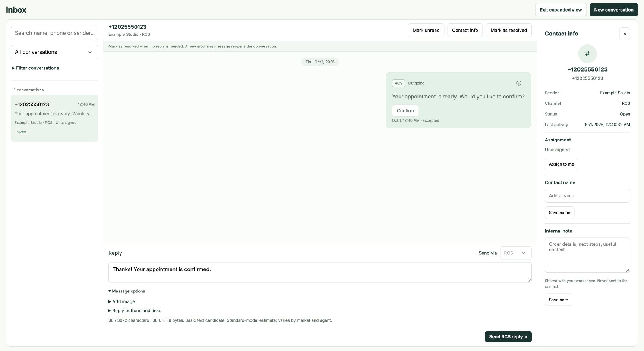Expand Reply buttons and links section
Viewport: 644px width, 351px height.
click(x=135, y=311)
